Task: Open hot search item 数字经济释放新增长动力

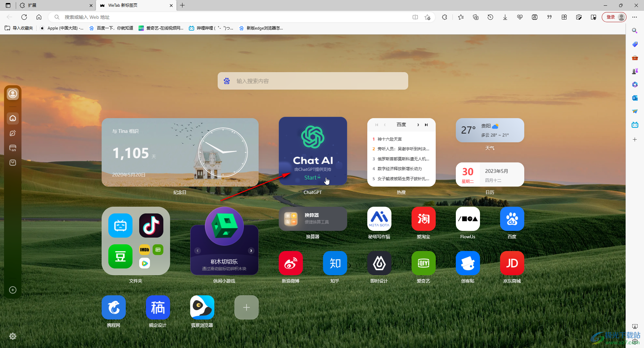Action: [x=399, y=169]
